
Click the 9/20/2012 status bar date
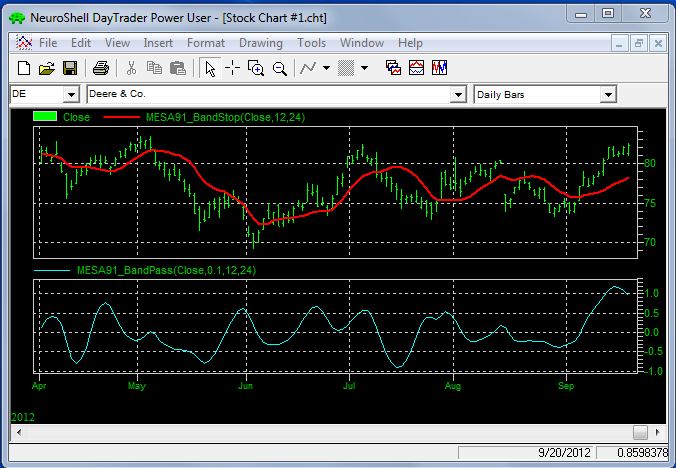(564, 453)
